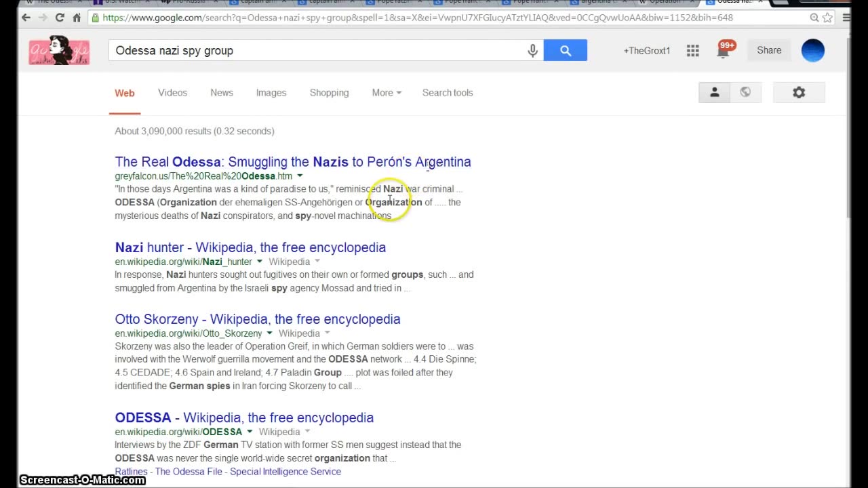Click the browser back arrow

(x=26, y=18)
